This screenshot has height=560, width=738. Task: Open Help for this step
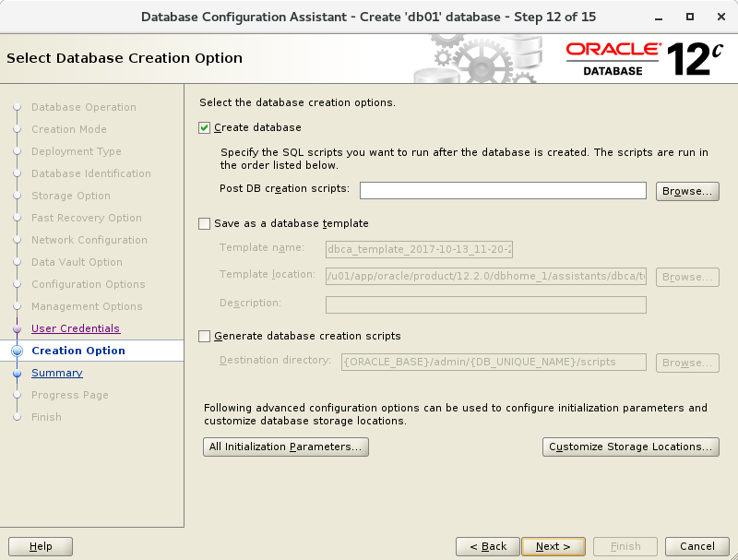coord(41,546)
